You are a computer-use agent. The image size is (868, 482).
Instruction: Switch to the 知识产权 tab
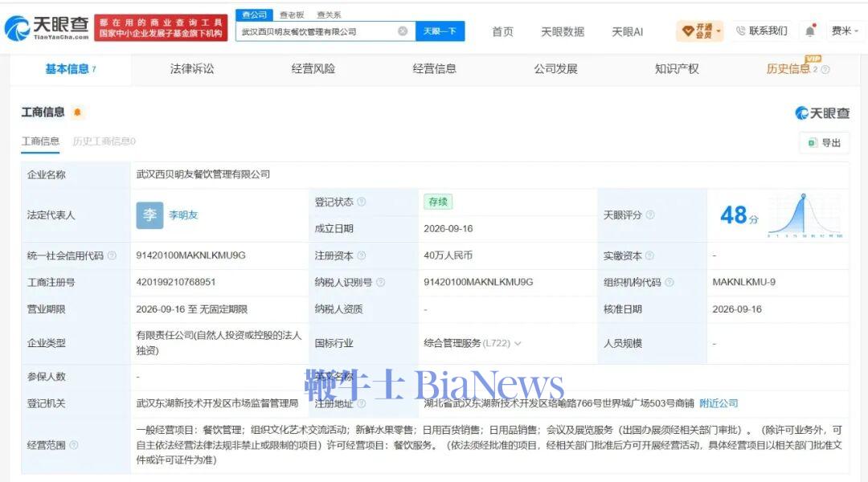pyautogui.click(x=677, y=69)
